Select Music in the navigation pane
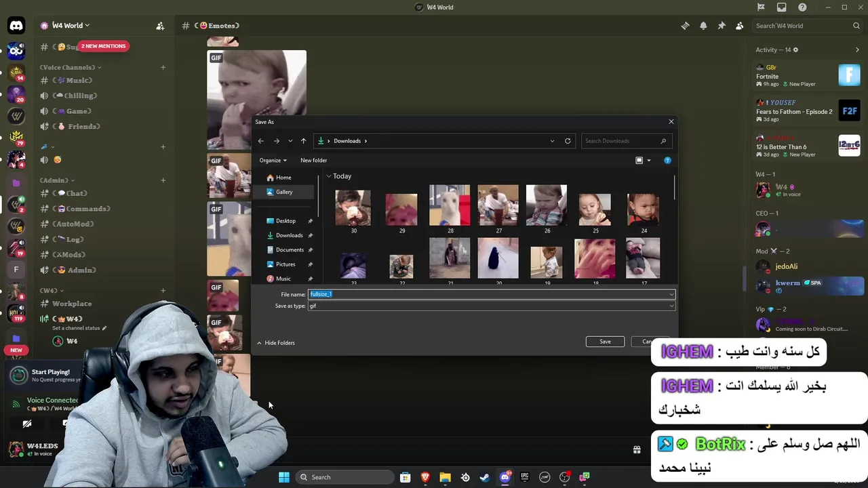868x488 pixels. [x=283, y=279]
